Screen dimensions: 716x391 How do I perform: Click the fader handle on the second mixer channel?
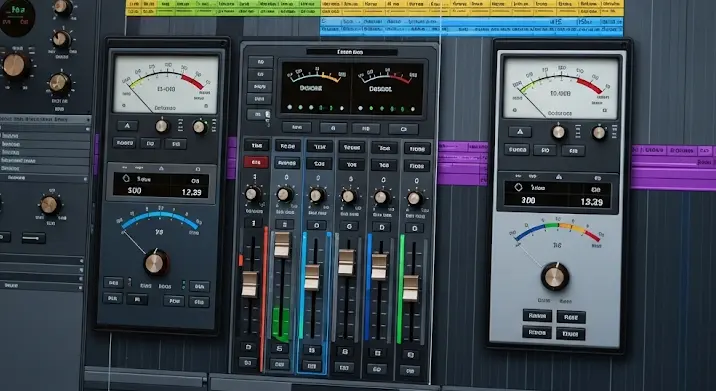[282, 245]
